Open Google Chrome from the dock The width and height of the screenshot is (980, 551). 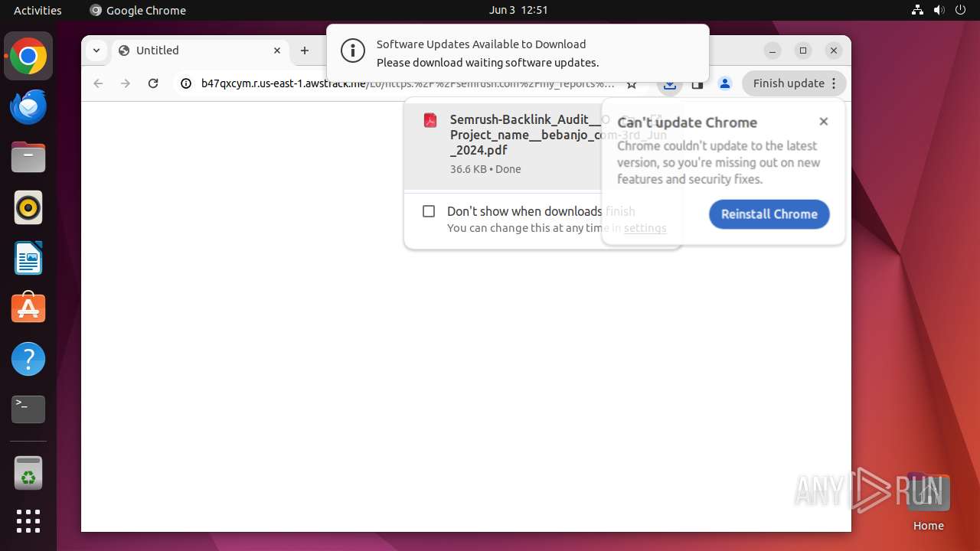[x=28, y=57]
